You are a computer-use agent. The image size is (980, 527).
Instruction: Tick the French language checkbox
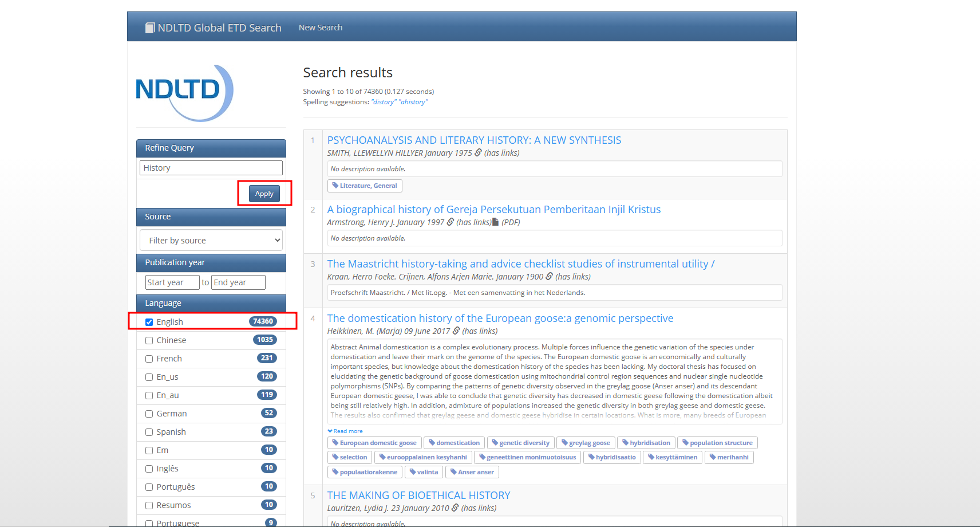click(149, 359)
